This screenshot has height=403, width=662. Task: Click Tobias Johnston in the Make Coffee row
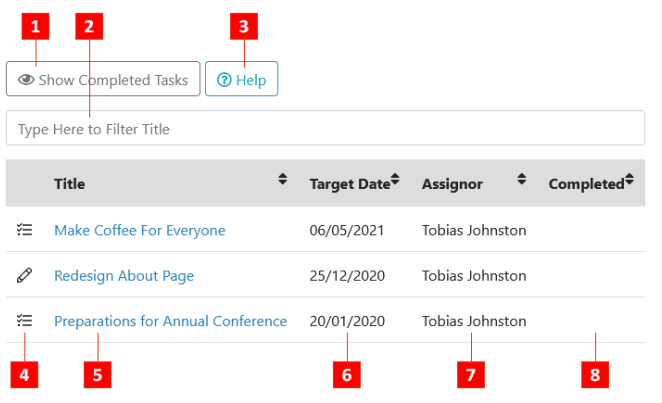(x=474, y=230)
